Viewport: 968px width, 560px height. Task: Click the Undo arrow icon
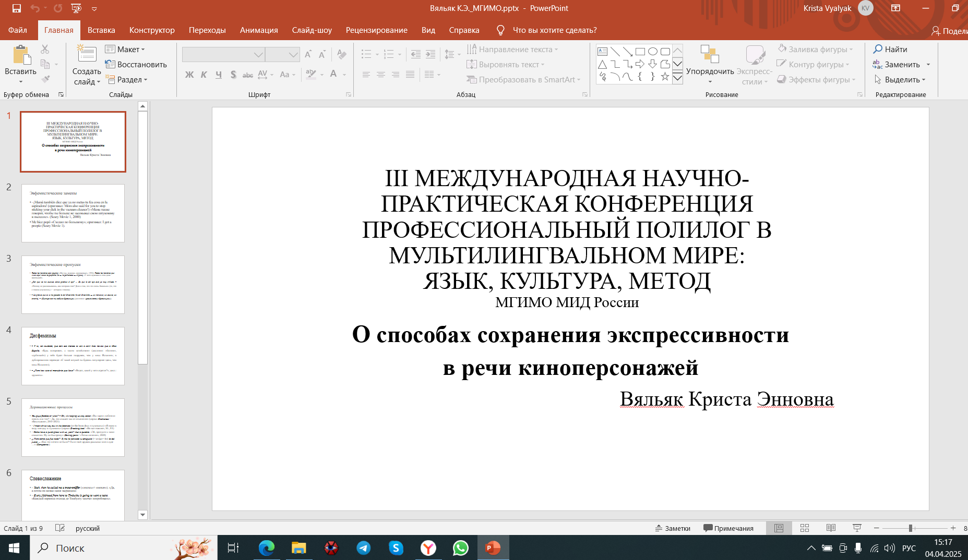[35, 8]
